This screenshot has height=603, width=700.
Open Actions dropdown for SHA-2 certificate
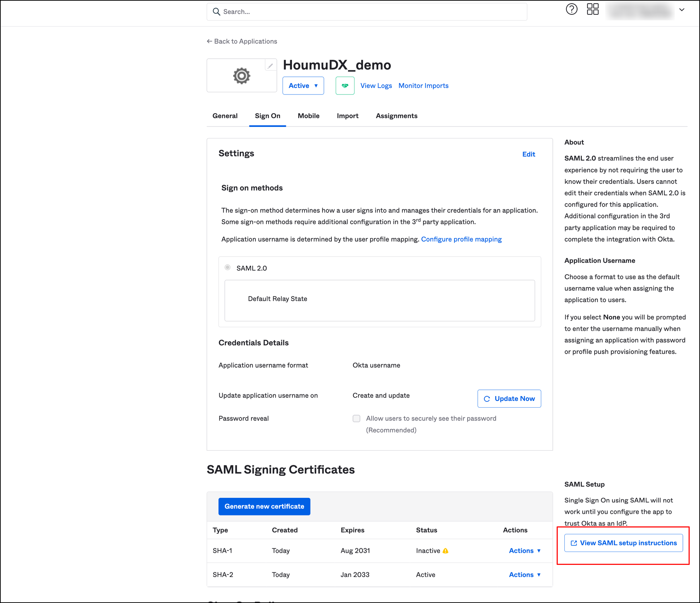pyautogui.click(x=525, y=575)
